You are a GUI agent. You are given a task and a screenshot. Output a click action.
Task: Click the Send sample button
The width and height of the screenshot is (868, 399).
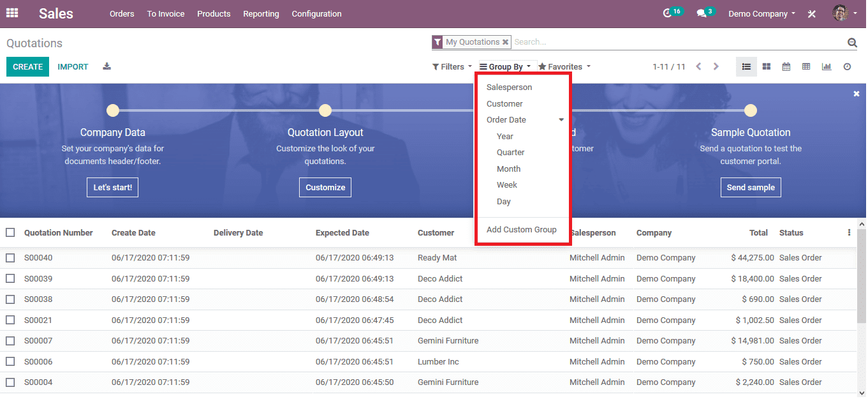[751, 187]
